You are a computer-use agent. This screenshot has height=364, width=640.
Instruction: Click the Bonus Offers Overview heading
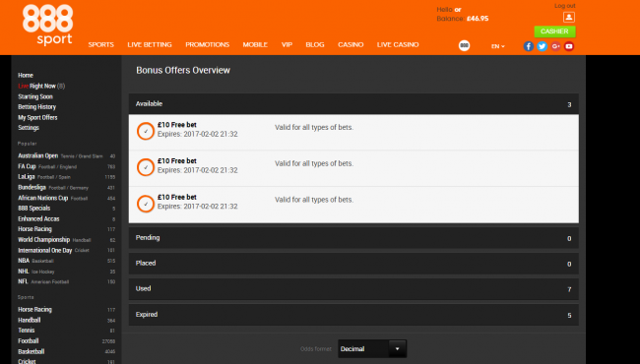183,70
